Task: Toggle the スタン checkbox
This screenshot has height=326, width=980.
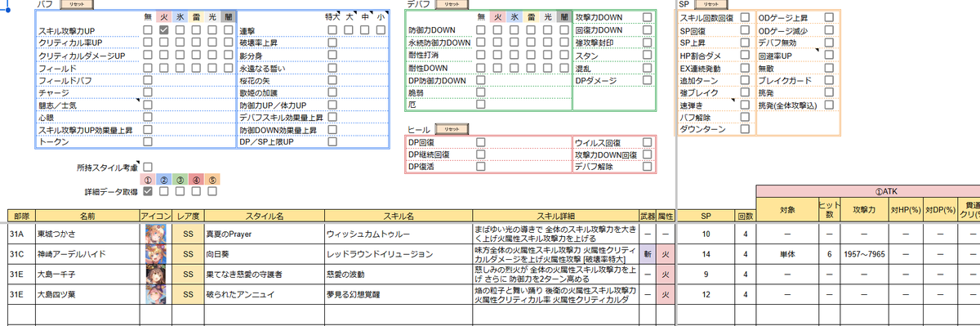Action: tap(647, 55)
